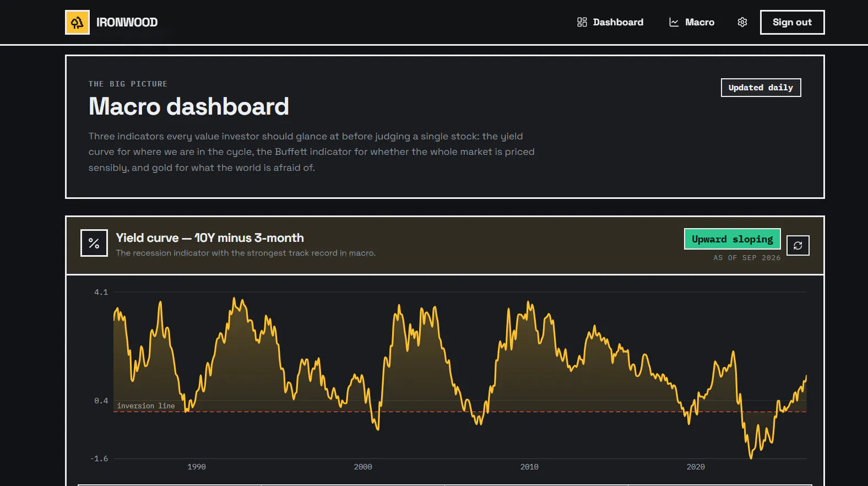Viewport: 868px width, 486px height.
Task: Click the IRONWOOD brand name
Action: pyautogui.click(x=127, y=23)
